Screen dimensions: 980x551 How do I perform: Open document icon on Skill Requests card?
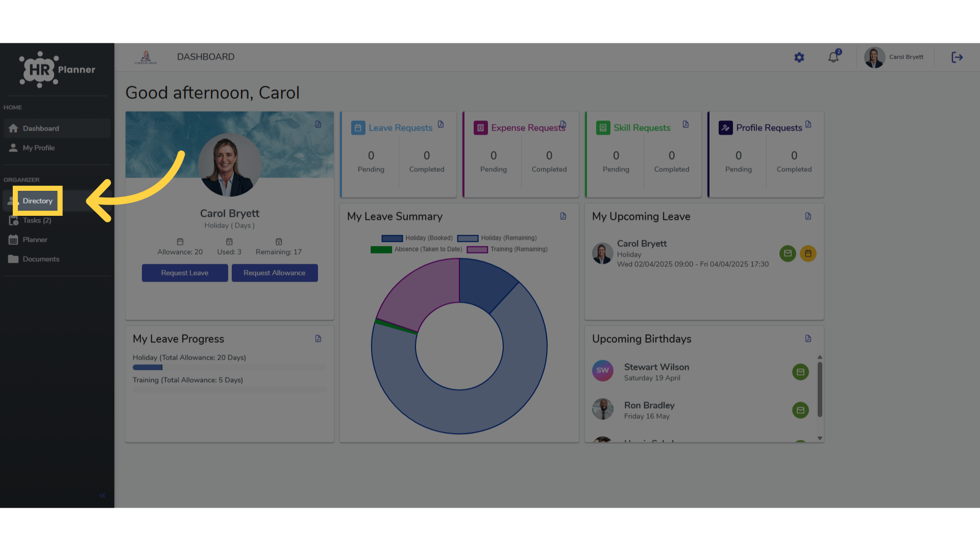[686, 124]
